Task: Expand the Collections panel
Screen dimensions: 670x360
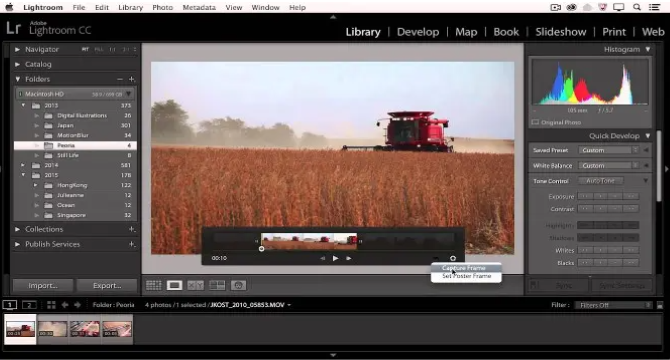Action: [x=18, y=229]
